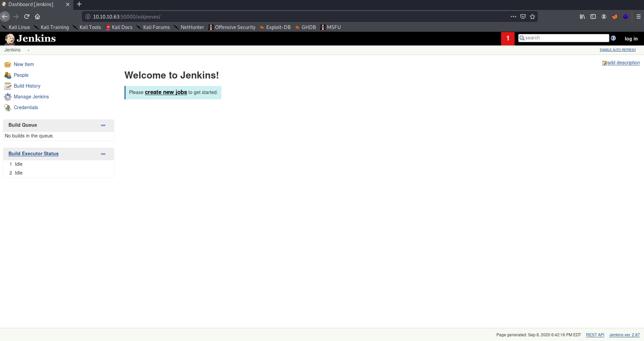Image resolution: width=644 pixels, height=341 pixels.
Task: Open the browser hamburger menu
Action: coord(638,17)
